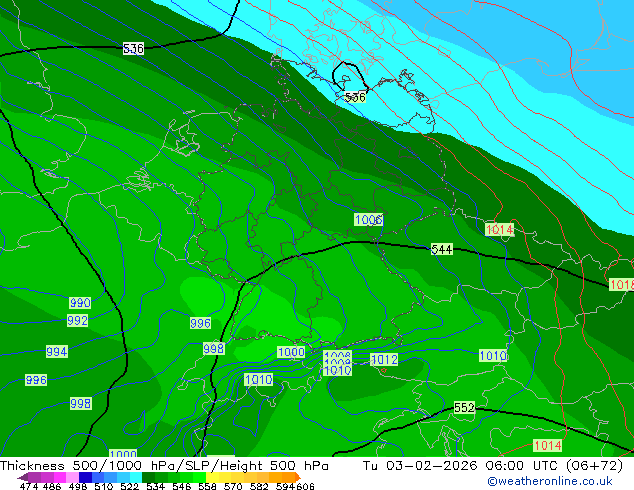Click the 990 isobar label
This screenshot has height=490, width=634.
pyautogui.click(x=80, y=302)
